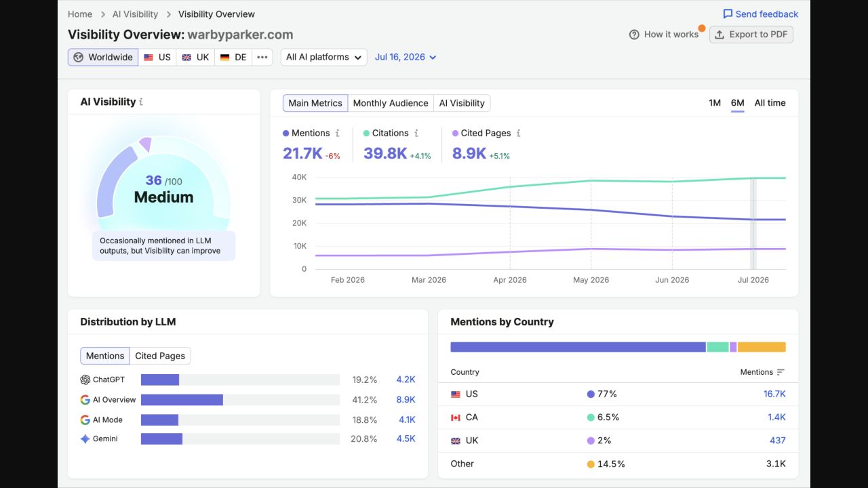
Task: Switch to the Main Metrics tab
Action: click(315, 103)
